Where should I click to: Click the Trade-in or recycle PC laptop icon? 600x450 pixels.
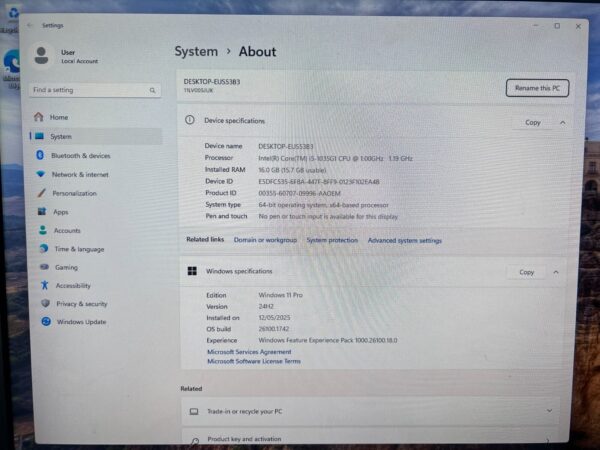(x=194, y=411)
